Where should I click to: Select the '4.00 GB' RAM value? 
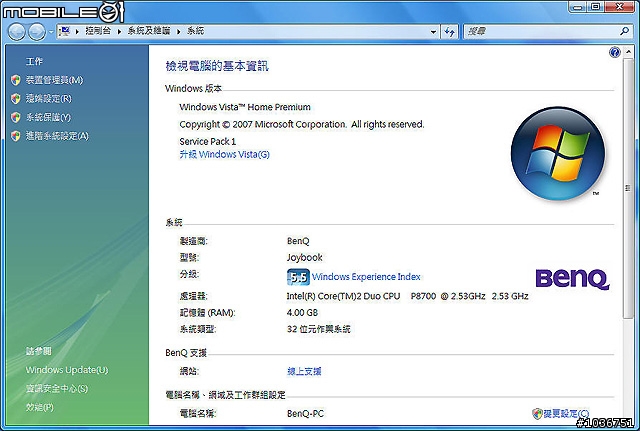pos(302,313)
